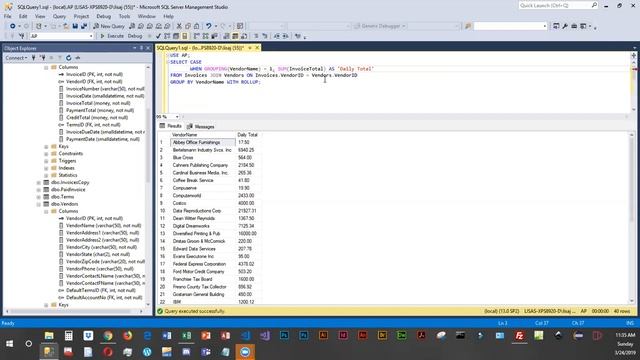Toggle Include Client Statistics icon
This screenshot has width=640, height=360.
(214, 36)
